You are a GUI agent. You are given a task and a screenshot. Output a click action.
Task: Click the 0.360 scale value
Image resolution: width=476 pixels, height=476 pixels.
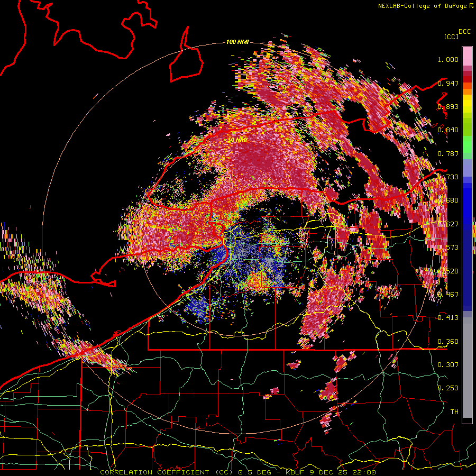[448, 342]
